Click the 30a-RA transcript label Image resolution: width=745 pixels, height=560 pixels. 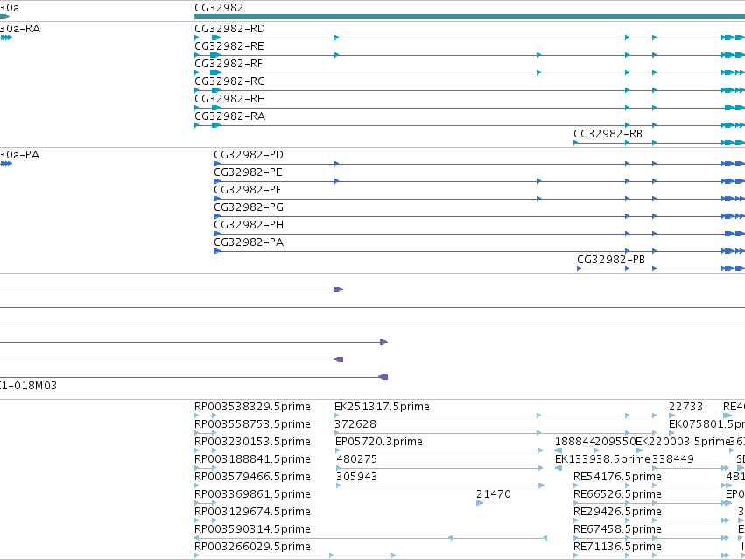click(x=20, y=29)
